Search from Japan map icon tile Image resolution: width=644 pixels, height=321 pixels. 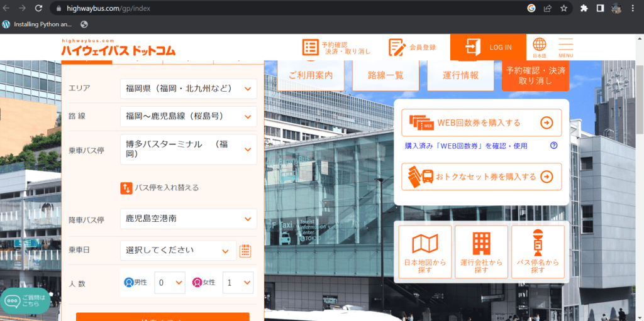pyautogui.click(x=425, y=252)
